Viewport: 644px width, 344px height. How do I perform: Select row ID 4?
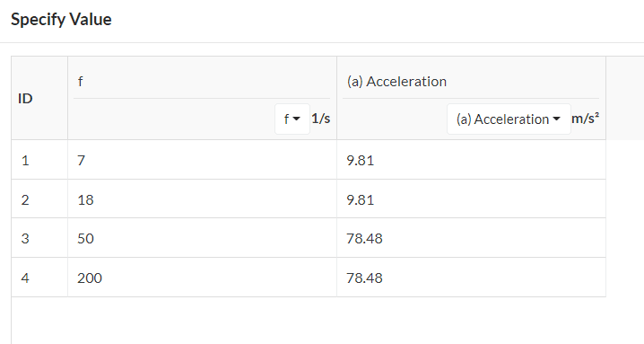click(39, 278)
